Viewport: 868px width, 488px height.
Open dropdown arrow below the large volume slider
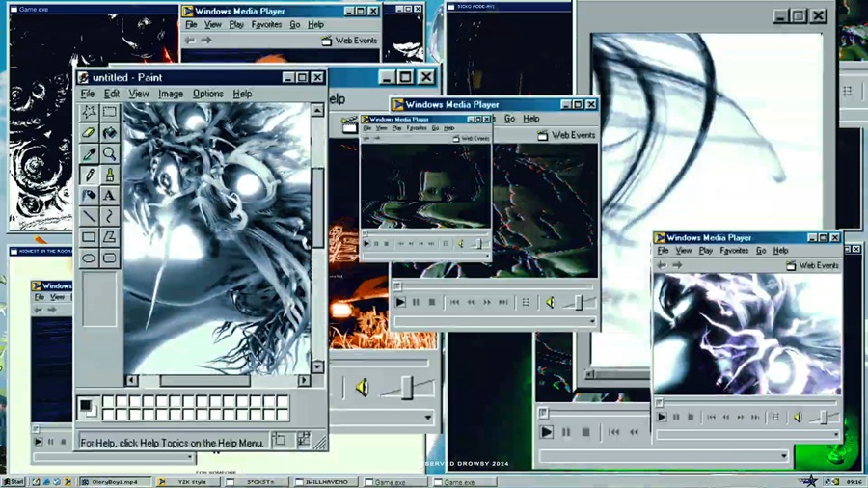pyautogui.click(x=428, y=418)
